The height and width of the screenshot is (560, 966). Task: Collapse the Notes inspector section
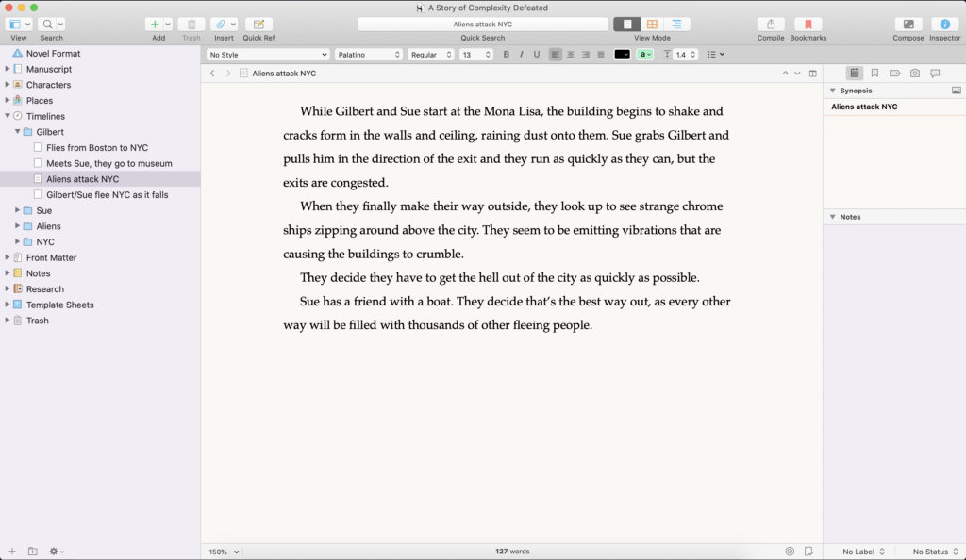pyautogui.click(x=832, y=217)
